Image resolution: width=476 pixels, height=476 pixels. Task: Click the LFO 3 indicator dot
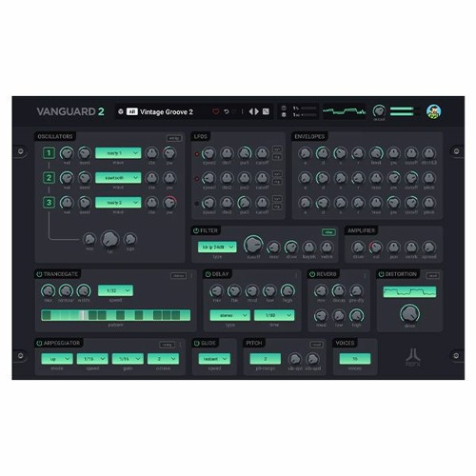pyautogui.click(x=197, y=204)
